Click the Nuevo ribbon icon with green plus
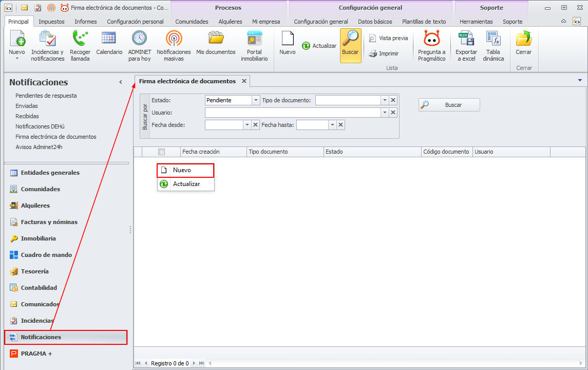 [17, 38]
